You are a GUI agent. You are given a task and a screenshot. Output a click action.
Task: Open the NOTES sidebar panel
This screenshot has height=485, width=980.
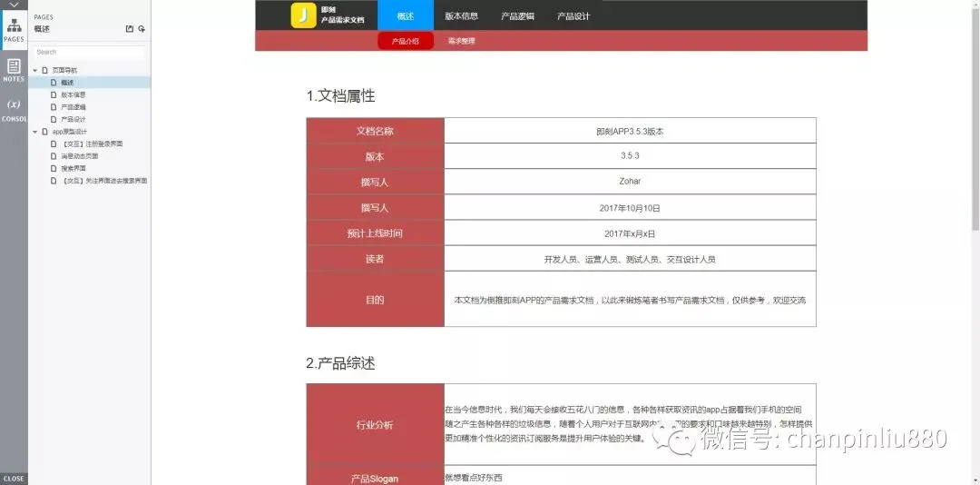(x=14, y=71)
